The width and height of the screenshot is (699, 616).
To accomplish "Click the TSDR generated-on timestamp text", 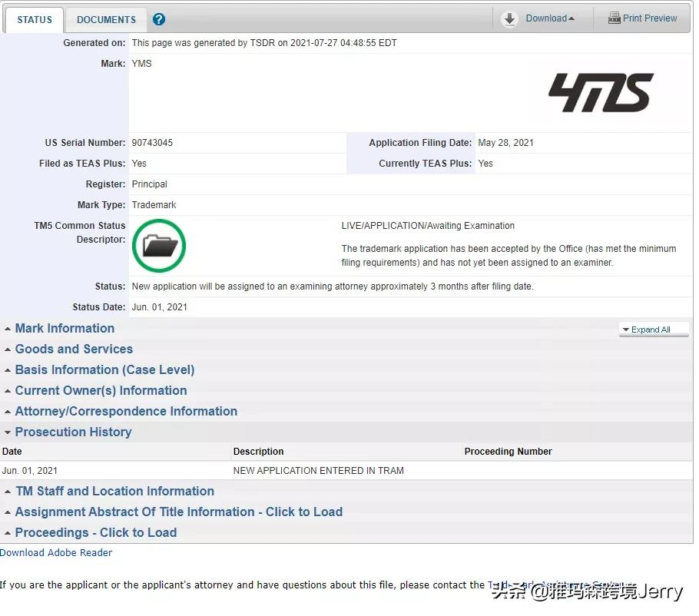I will 264,43.
